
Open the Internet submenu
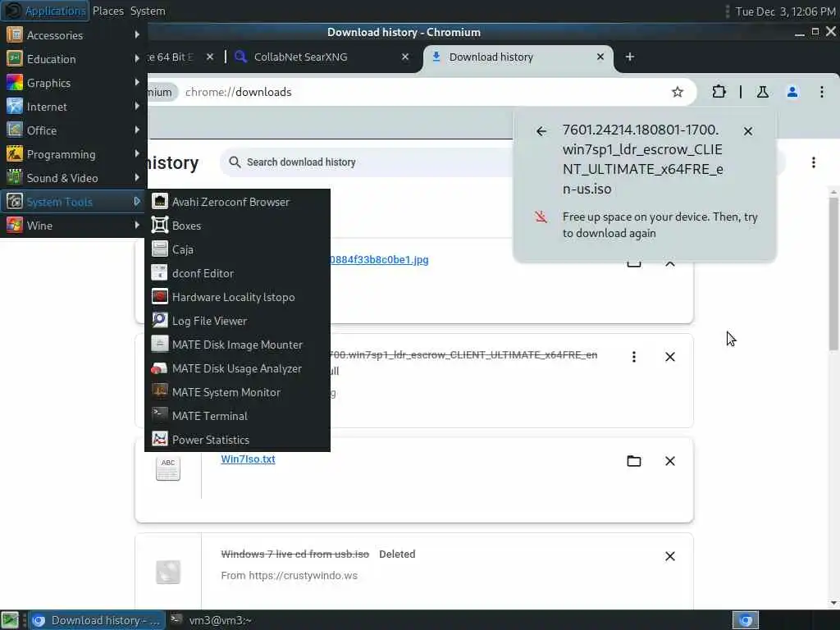(x=73, y=107)
